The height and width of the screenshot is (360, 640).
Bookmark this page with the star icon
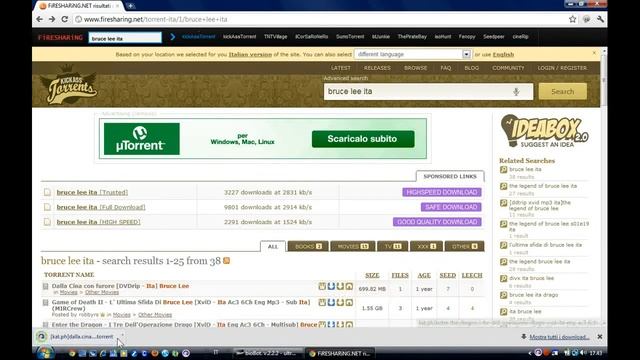(x=573, y=19)
